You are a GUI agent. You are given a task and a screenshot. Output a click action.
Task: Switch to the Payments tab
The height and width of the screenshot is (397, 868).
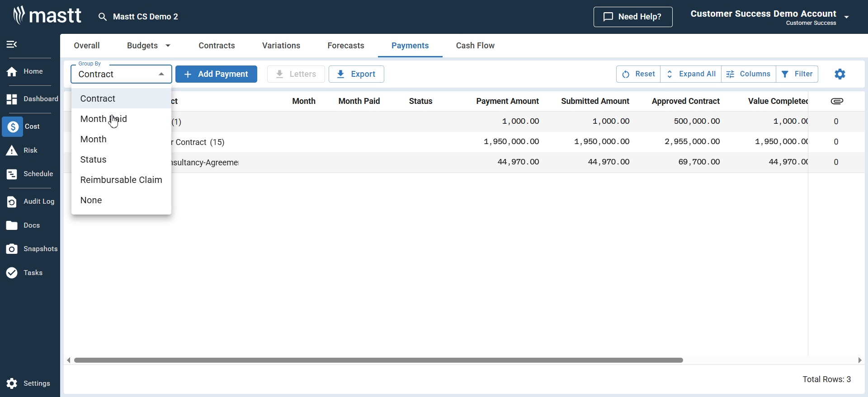410,46
